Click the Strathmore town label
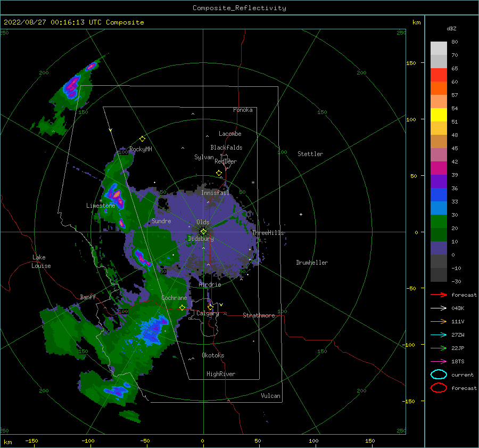 [x=259, y=315]
